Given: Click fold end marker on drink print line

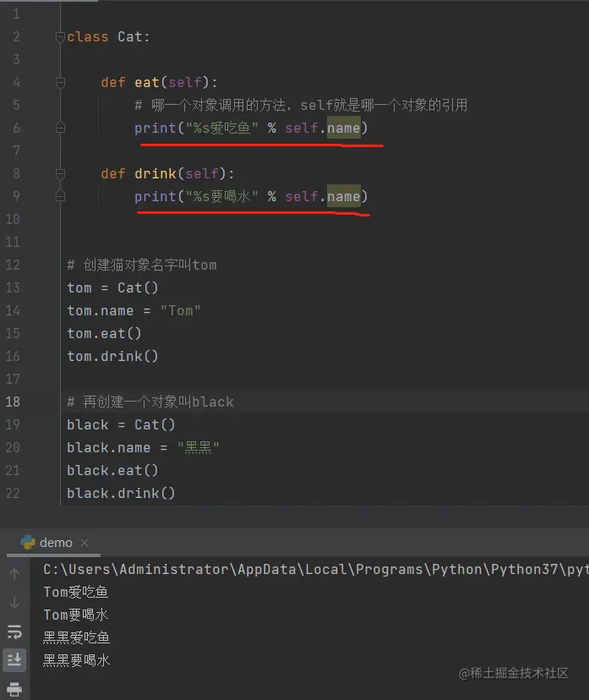Looking at the screenshot, I should tap(60, 196).
